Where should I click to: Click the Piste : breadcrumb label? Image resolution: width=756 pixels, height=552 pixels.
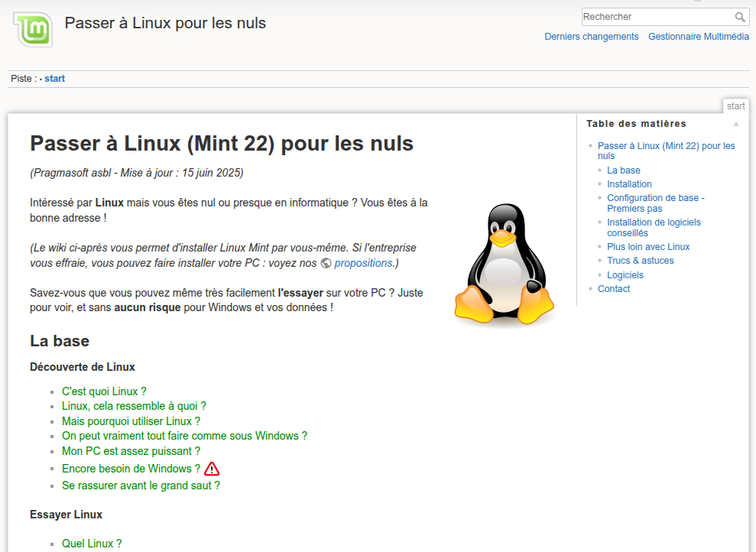click(x=24, y=79)
